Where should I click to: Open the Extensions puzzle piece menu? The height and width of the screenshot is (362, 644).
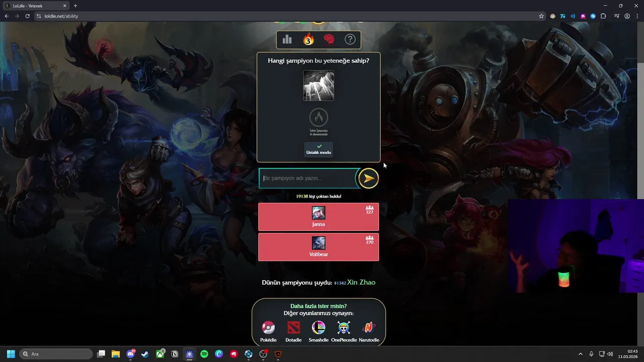603,16
